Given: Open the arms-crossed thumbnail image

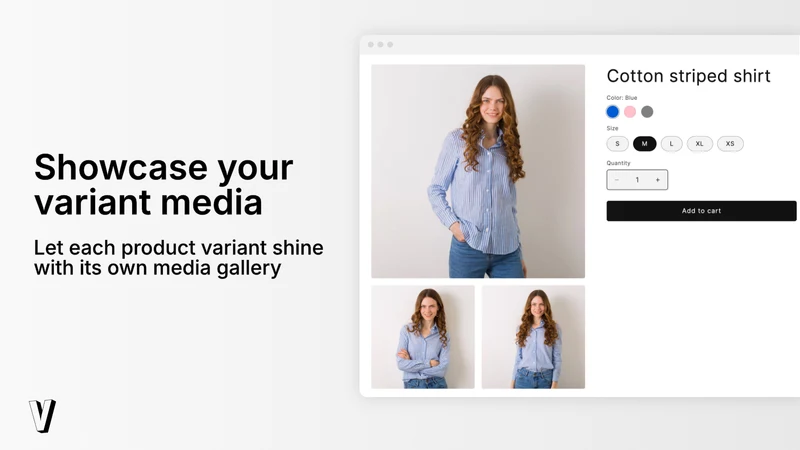Looking at the screenshot, I should pos(423,337).
